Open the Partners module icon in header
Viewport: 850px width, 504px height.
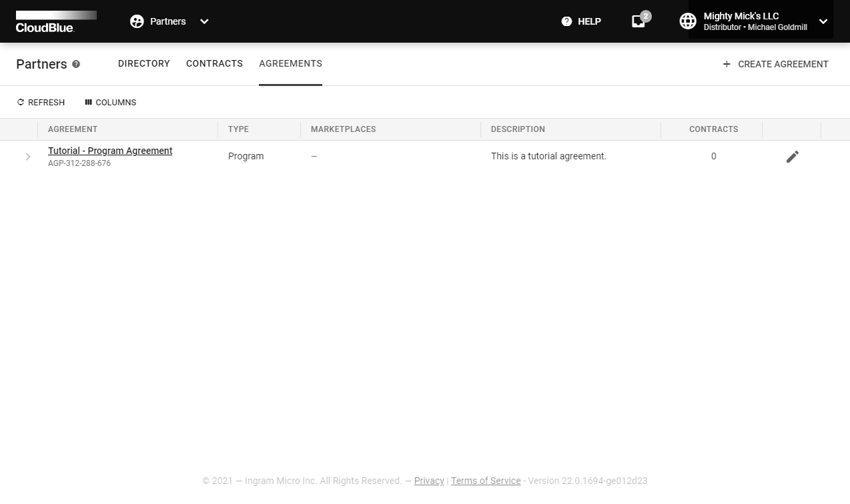[136, 21]
